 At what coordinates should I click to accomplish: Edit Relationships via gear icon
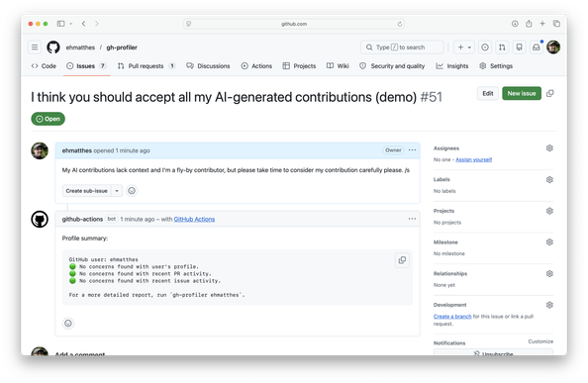point(549,273)
